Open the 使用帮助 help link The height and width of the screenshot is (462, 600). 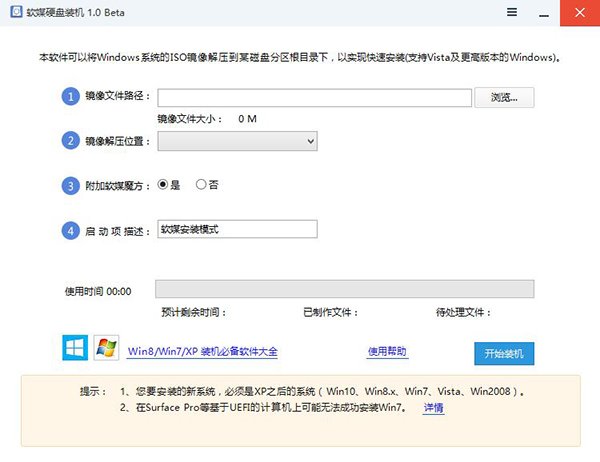point(387,351)
